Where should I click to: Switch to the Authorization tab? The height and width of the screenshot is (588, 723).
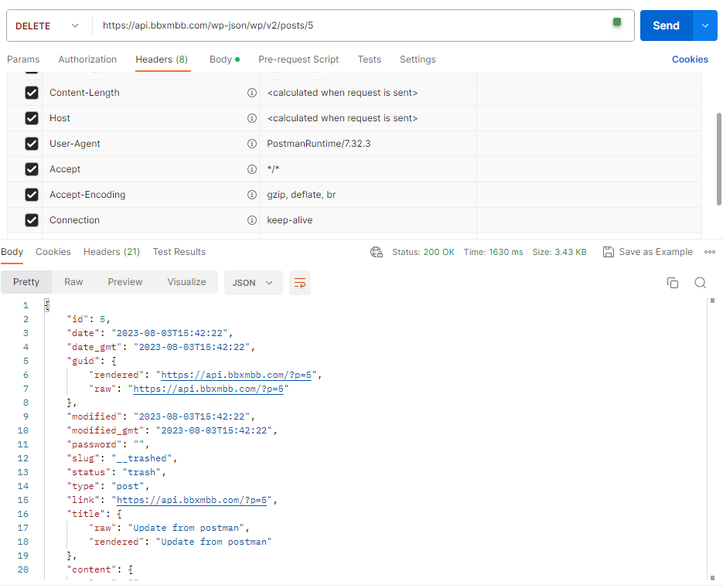[87, 59]
